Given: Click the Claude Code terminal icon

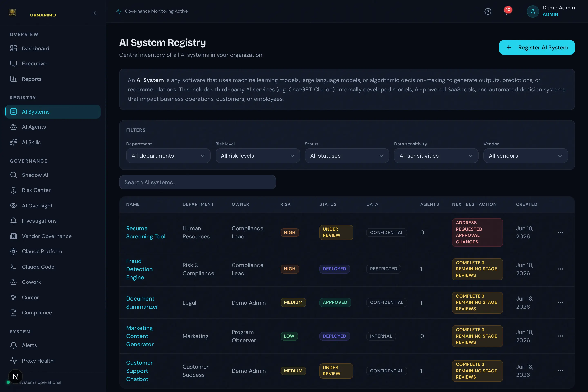Looking at the screenshot, I should [13, 267].
